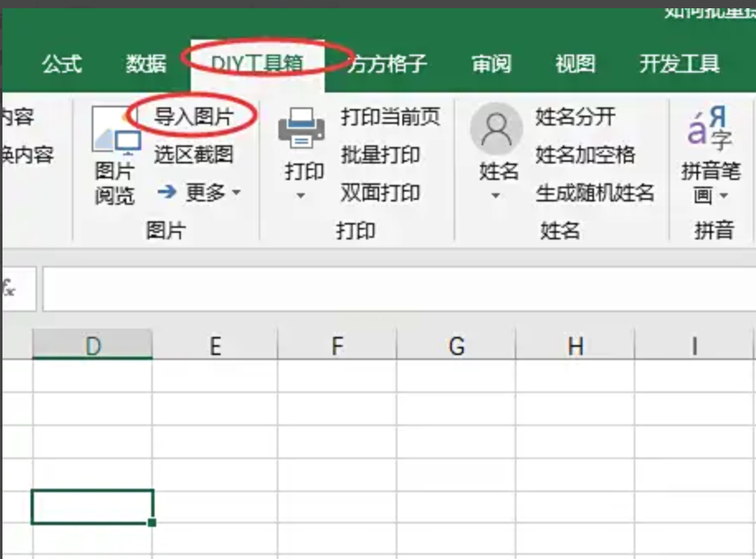This screenshot has width=756, height=559.
Task: Expand the 打印 dropdown arrow
Action: coord(301,196)
